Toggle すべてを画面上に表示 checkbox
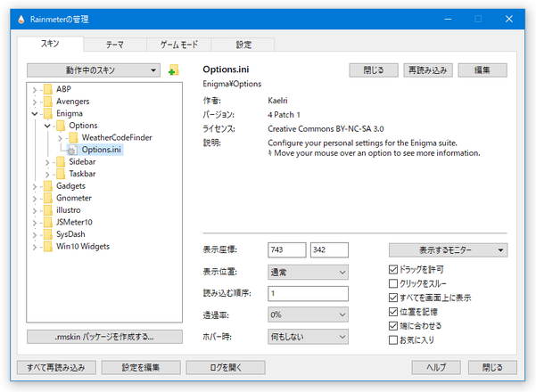The height and width of the screenshot is (392, 536). (393, 298)
